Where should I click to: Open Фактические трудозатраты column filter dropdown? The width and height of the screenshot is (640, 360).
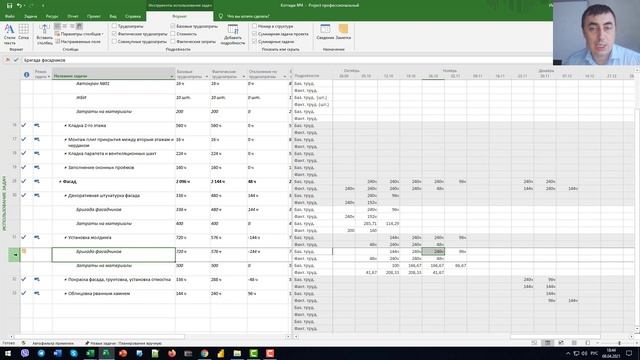(x=244, y=76)
